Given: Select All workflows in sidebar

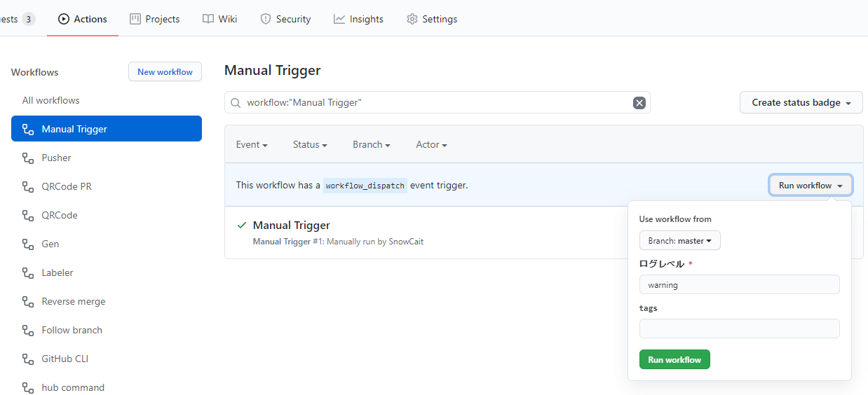Looking at the screenshot, I should (107, 100).
